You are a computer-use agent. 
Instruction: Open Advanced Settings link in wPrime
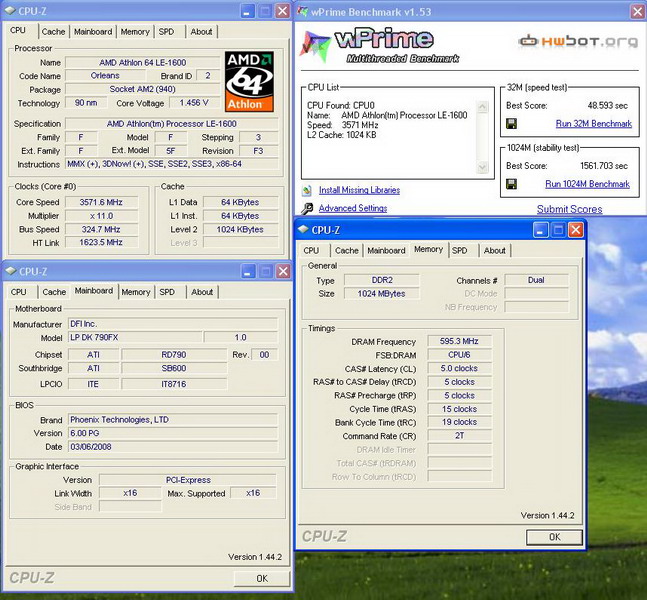click(x=353, y=208)
